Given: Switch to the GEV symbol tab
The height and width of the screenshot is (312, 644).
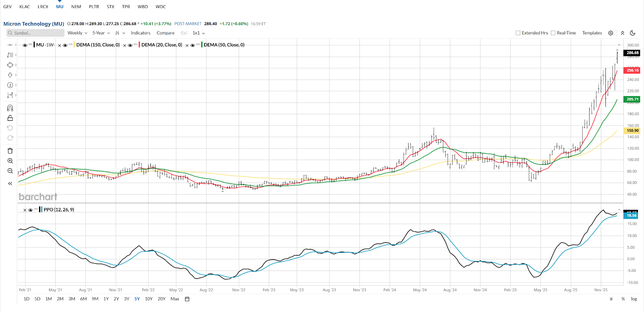Looking at the screenshot, I should (x=7, y=7).
